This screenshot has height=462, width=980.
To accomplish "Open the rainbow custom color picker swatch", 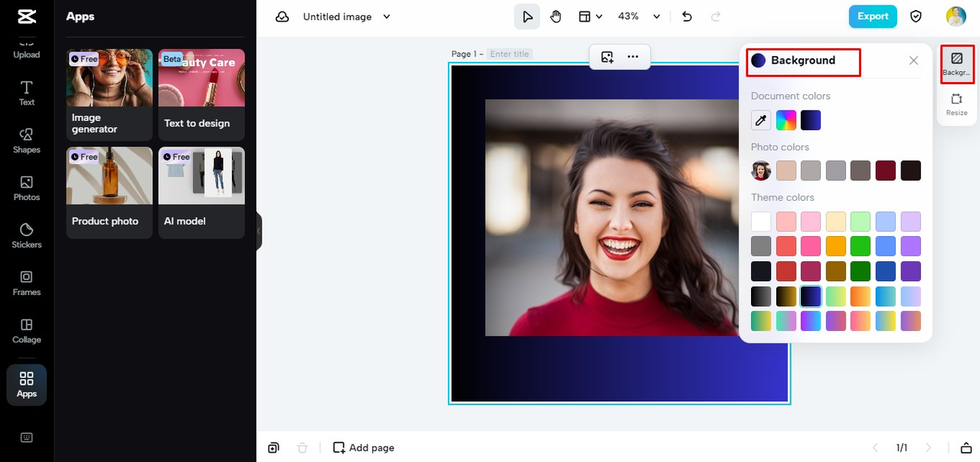I will (x=786, y=120).
